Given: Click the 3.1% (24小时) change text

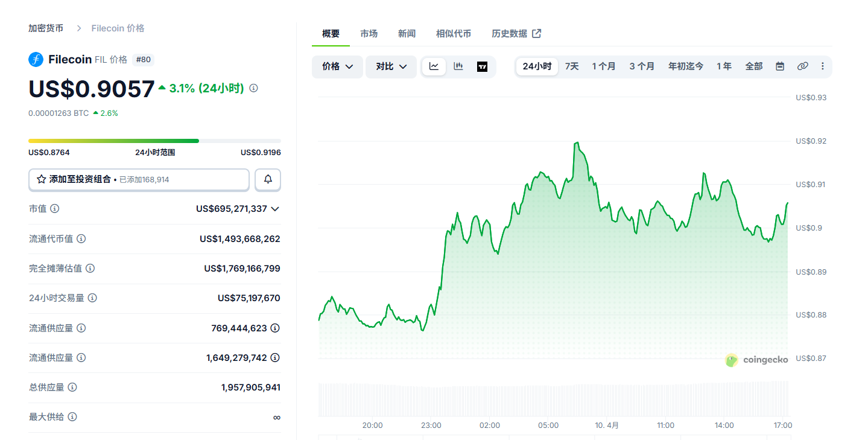Looking at the screenshot, I should (206, 88).
